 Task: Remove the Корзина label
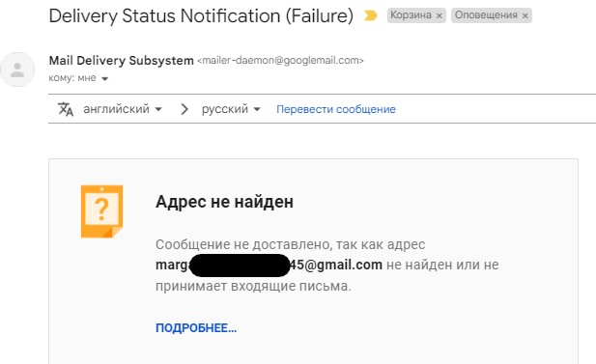tap(439, 16)
